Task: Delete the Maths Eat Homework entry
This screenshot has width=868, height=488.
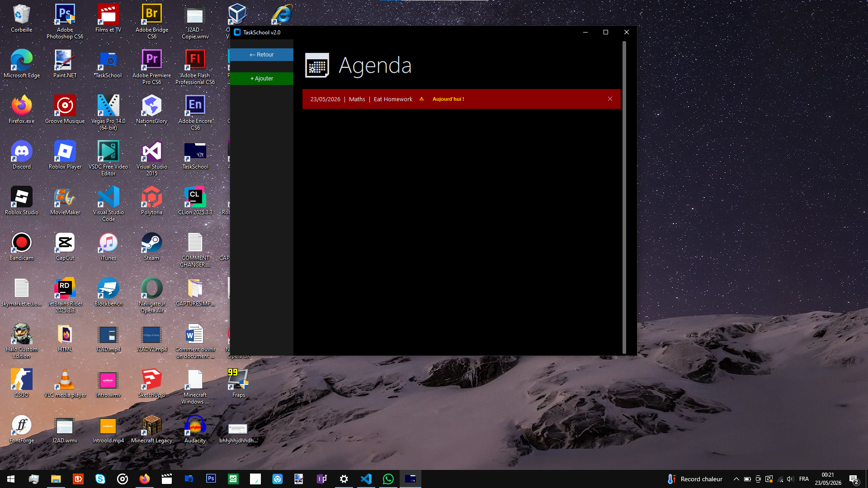Action: [610, 99]
